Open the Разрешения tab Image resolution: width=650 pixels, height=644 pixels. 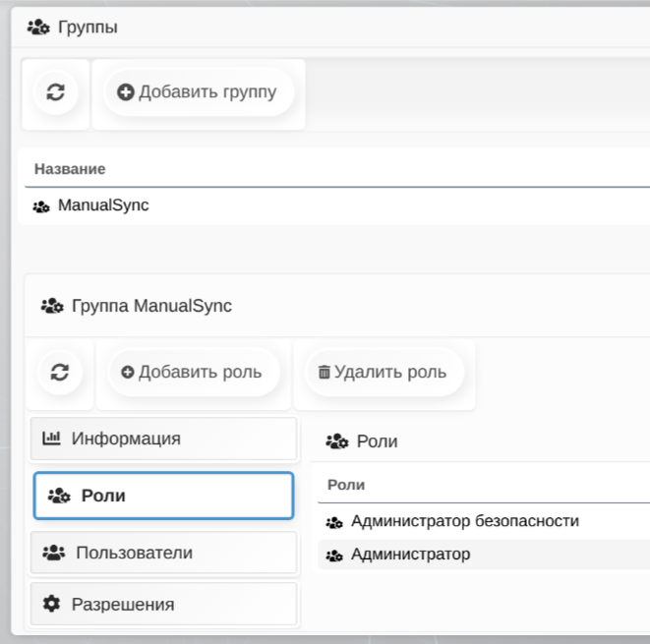pos(163,604)
